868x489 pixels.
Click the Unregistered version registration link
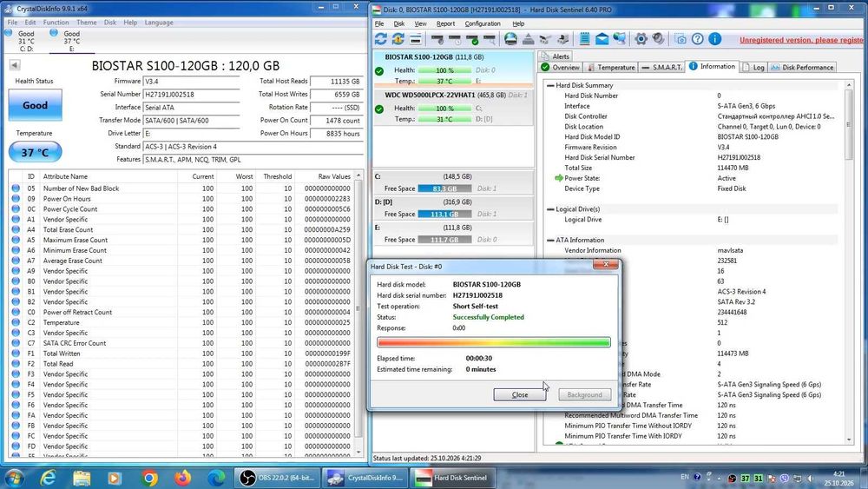801,40
